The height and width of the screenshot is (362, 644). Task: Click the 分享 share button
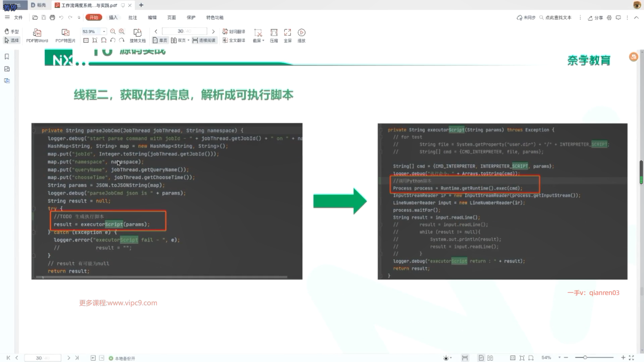[x=595, y=18]
